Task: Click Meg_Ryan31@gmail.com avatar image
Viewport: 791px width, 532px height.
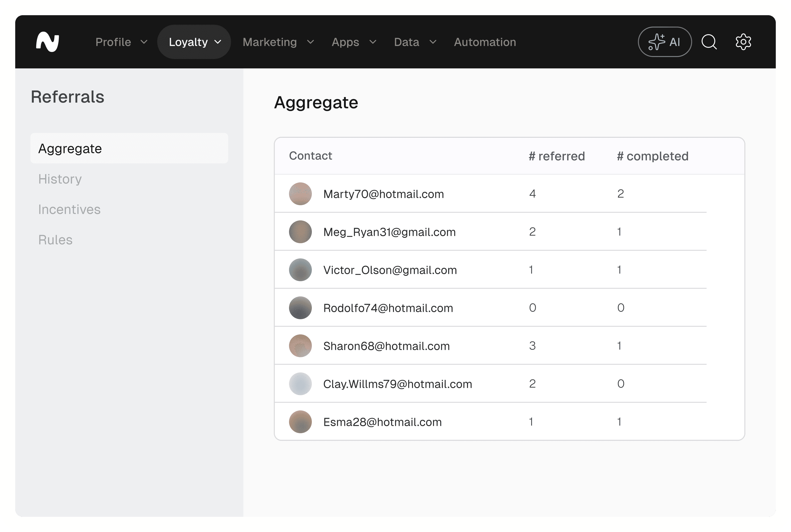Action: click(x=300, y=232)
